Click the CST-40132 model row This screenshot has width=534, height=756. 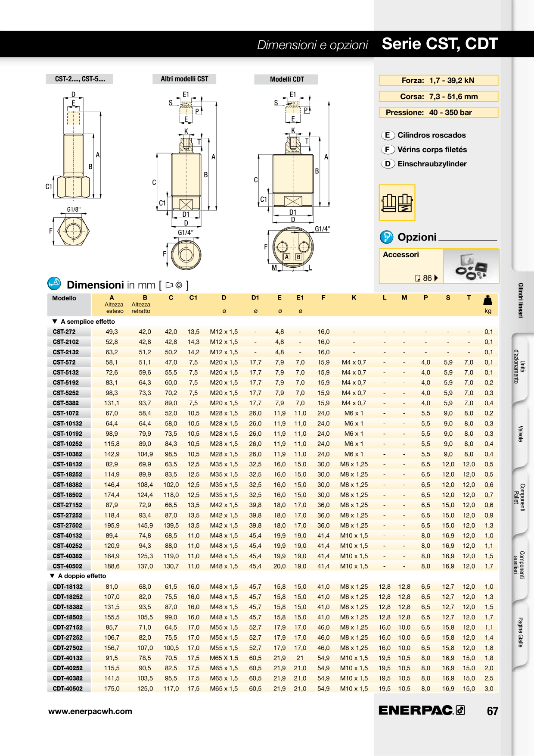click(273, 536)
